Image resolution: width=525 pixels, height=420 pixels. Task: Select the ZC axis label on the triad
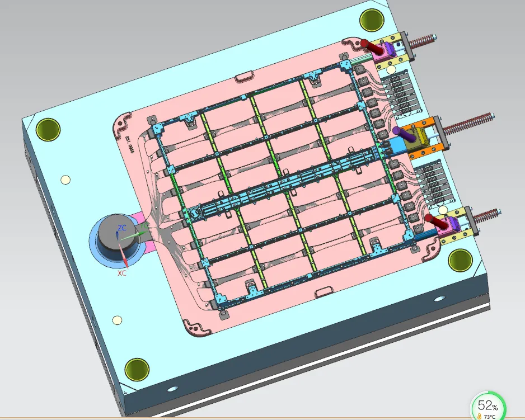click(x=121, y=228)
